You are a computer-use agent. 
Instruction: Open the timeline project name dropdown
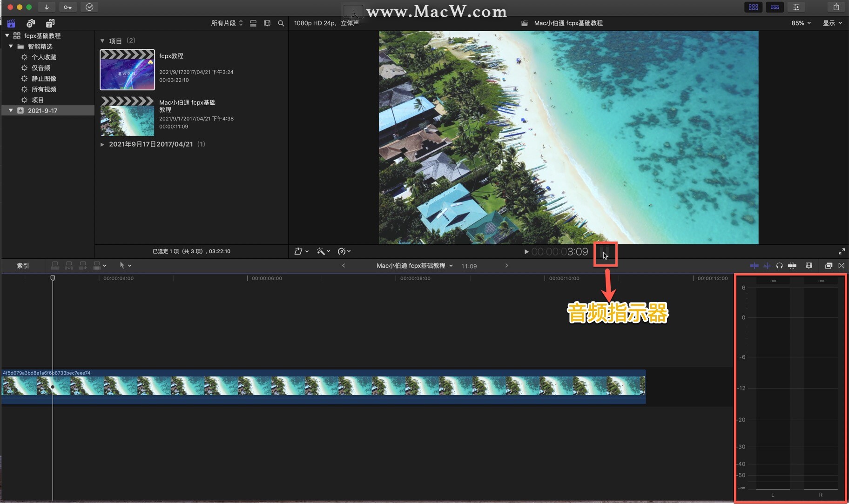(415, 266)
